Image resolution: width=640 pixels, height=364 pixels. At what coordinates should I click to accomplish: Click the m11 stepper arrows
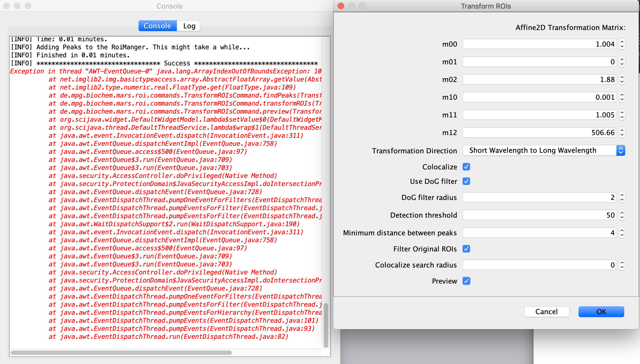(x=622, y=115)
